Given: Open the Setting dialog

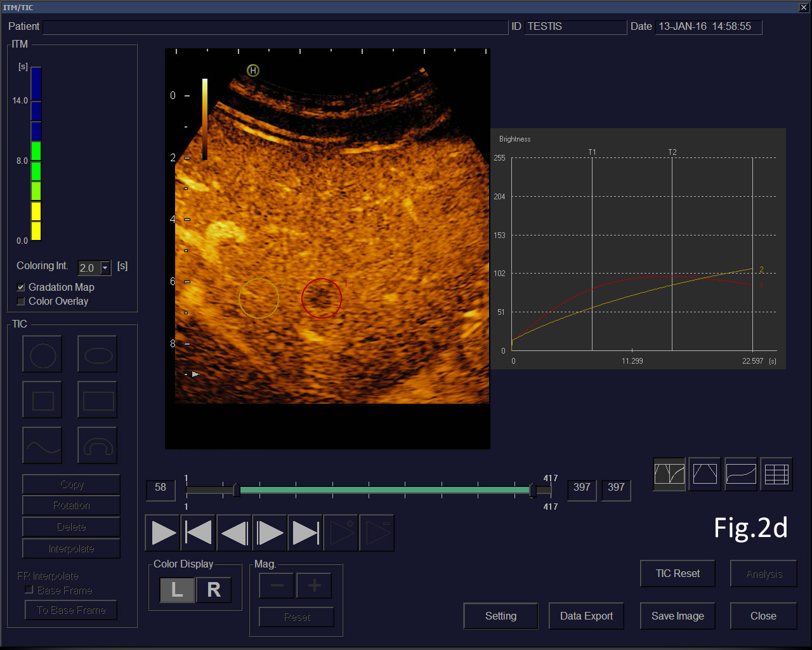Looking at the screenshot, I should click(x=501, y=616).
